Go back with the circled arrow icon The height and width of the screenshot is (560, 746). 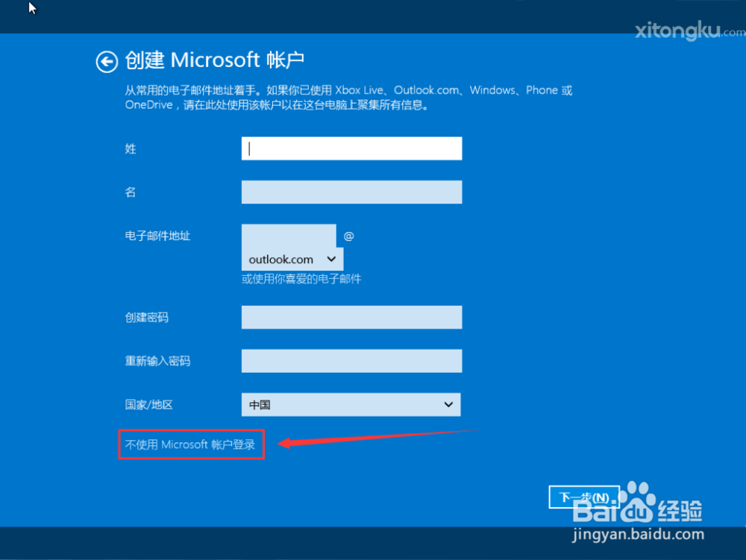tap(107, 62)
